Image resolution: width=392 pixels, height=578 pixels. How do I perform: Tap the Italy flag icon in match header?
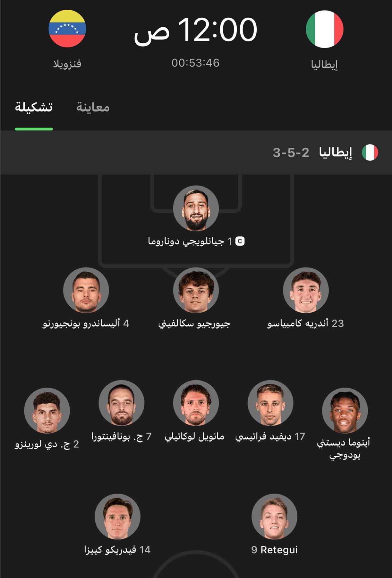click(x=325, y=29)
